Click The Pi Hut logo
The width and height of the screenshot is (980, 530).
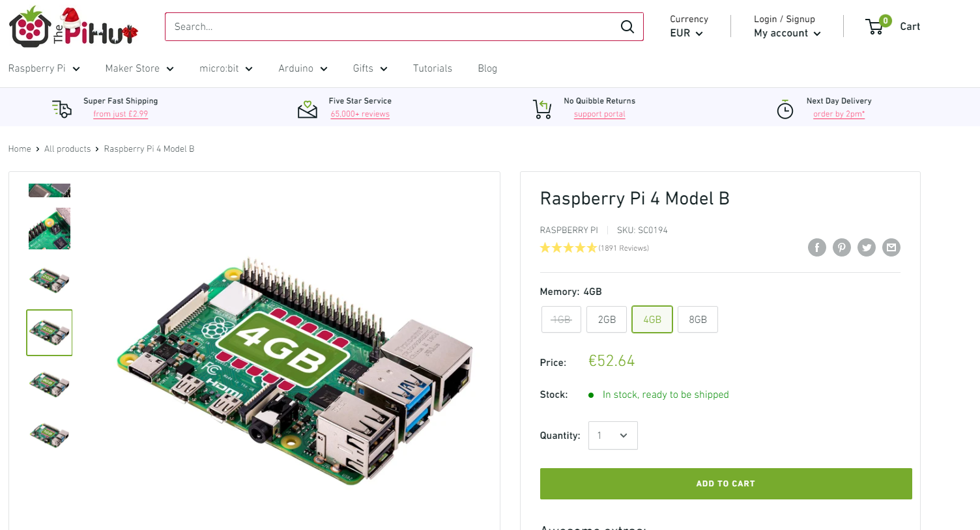74,27
